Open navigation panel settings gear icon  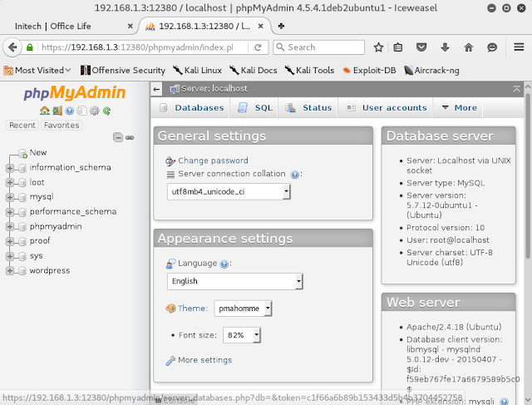point(94,111)
